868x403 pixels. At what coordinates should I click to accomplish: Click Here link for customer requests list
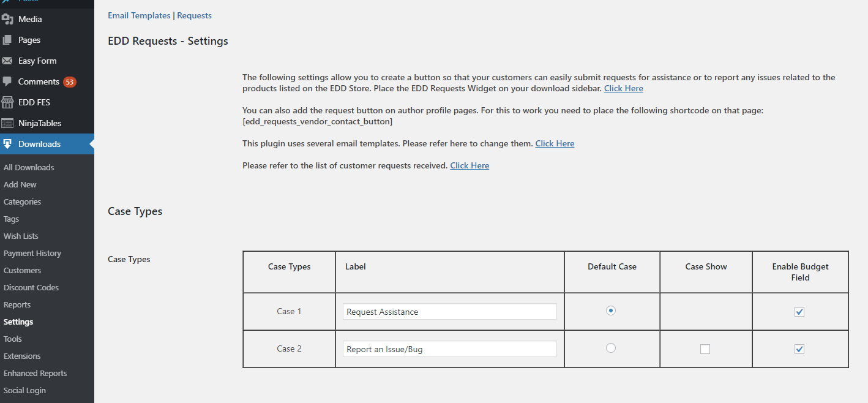[470, 165]
